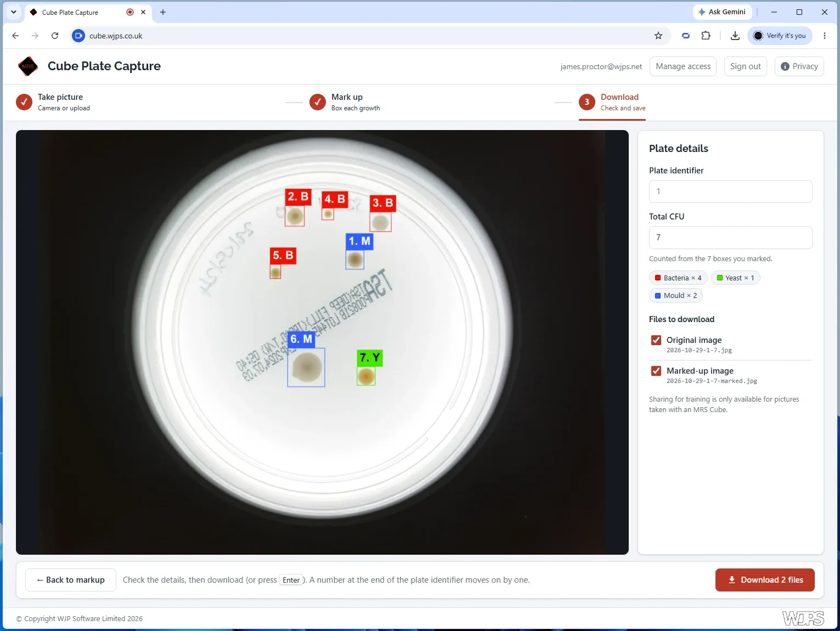The width and height of the screenshot is (840, 631).
Task: Click the 5. B bacteria label on the plate
Action: point(283,255)
